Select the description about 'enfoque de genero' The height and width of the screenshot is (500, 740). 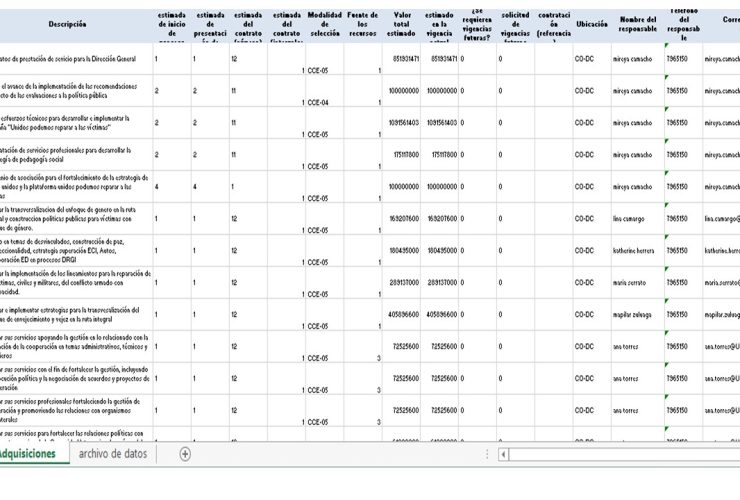pos(76,219)
